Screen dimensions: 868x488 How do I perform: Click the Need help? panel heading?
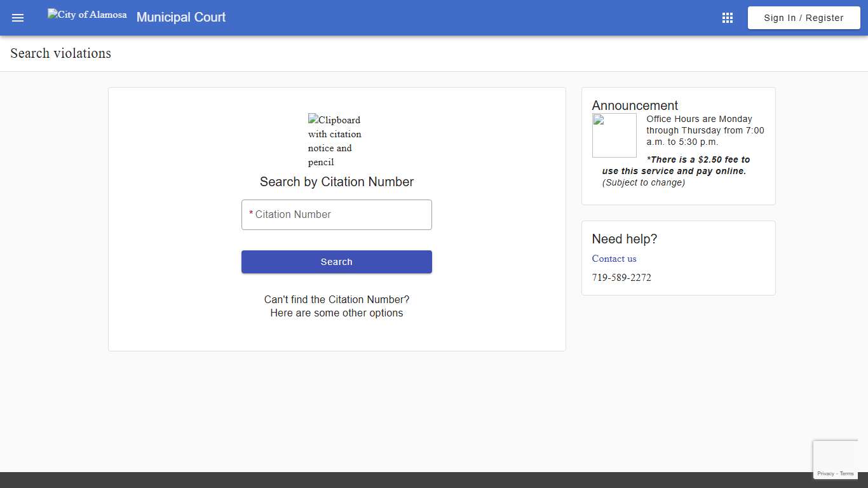pyautogui.click(x=624, y=239)
